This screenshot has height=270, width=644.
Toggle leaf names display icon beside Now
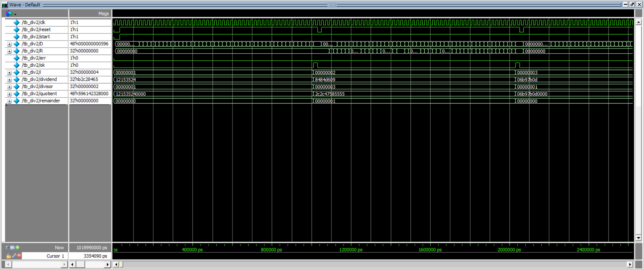(x=7, y=248)
